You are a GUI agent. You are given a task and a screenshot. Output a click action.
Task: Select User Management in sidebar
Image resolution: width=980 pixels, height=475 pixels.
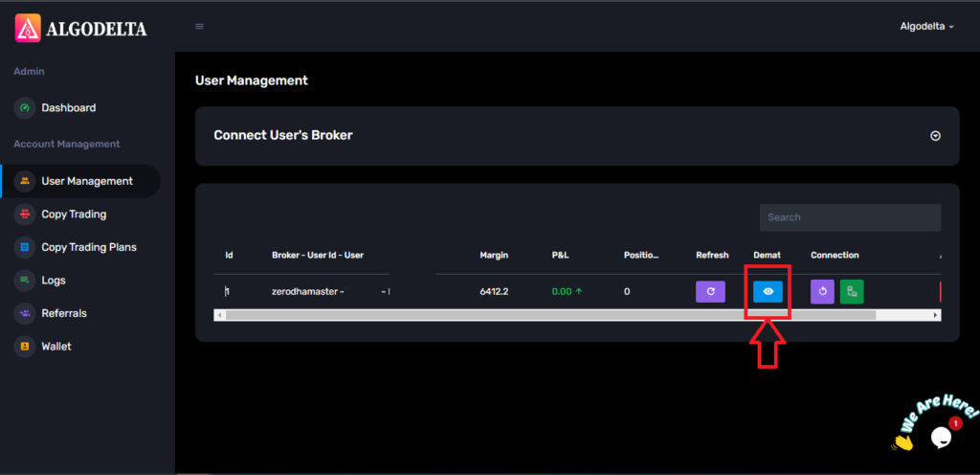(80, 181)
